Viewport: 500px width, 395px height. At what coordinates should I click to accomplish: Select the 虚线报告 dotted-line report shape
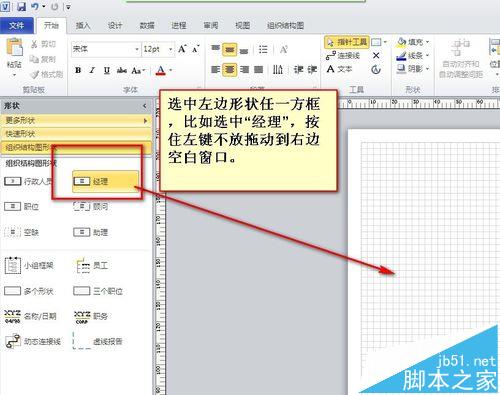[x=98, y=341]
